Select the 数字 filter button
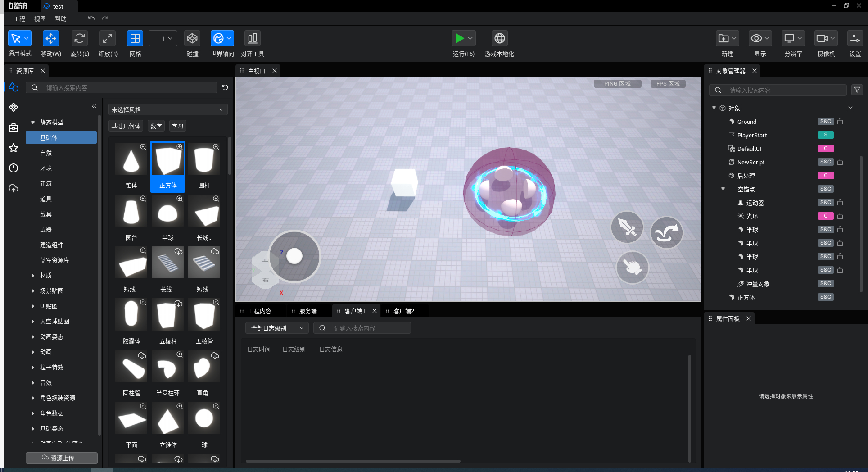This screenshot has height=472, width=868. 156,127
